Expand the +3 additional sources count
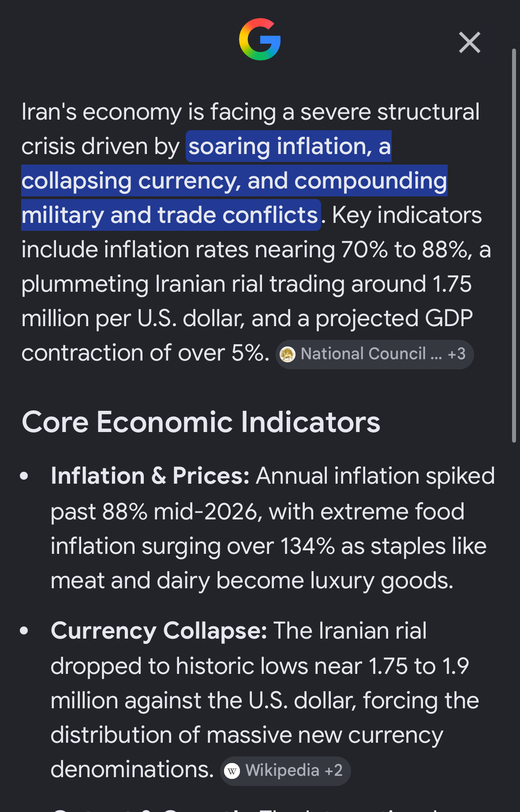Viewport: 520px width, 812px height. 456,354
